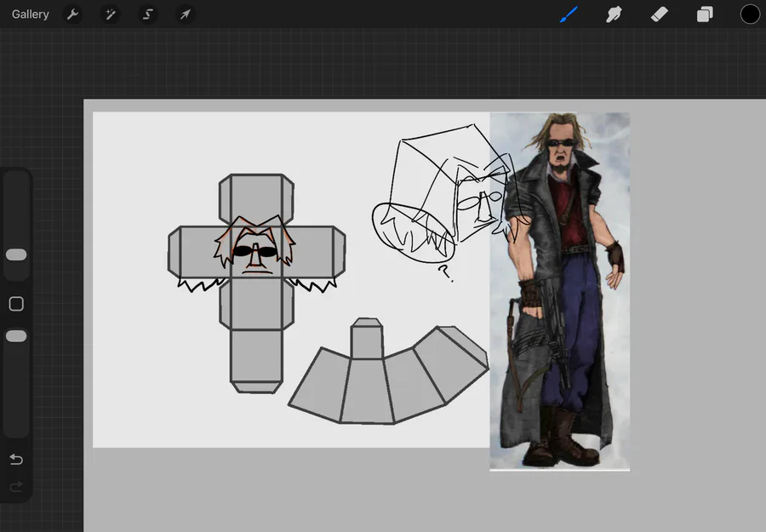
Task: Redo the last undone action
Action: pyautogui.click(x=16, y=486)
